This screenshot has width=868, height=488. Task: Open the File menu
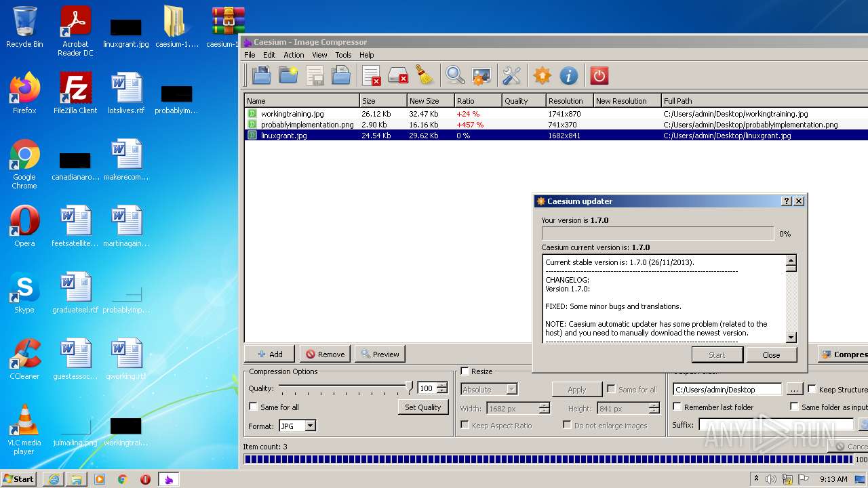pyautogui.click(x=250, y=55)
